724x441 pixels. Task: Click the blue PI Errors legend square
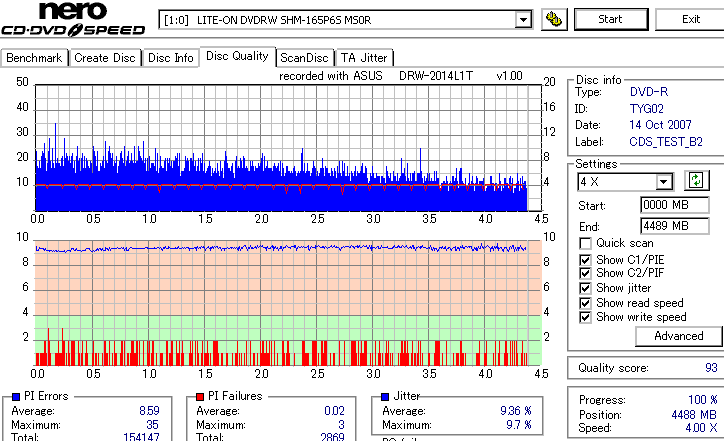coord(16,397)
